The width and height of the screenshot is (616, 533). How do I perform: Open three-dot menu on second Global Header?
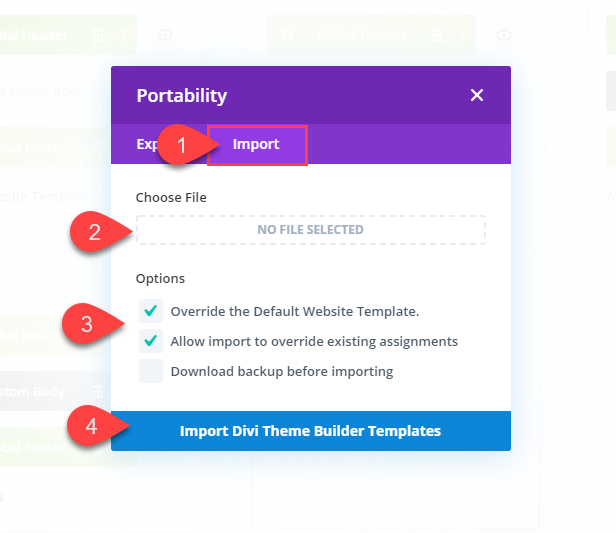pos(462,35)
